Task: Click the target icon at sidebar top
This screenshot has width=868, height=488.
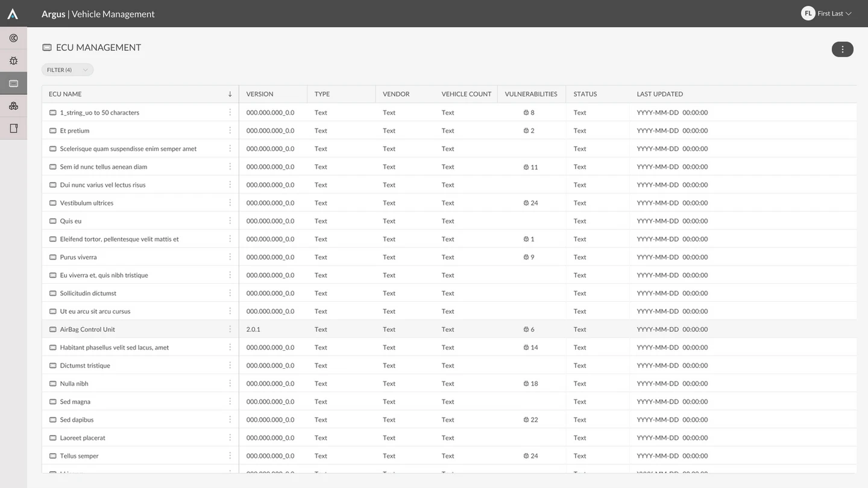Action: click(13, 38)
